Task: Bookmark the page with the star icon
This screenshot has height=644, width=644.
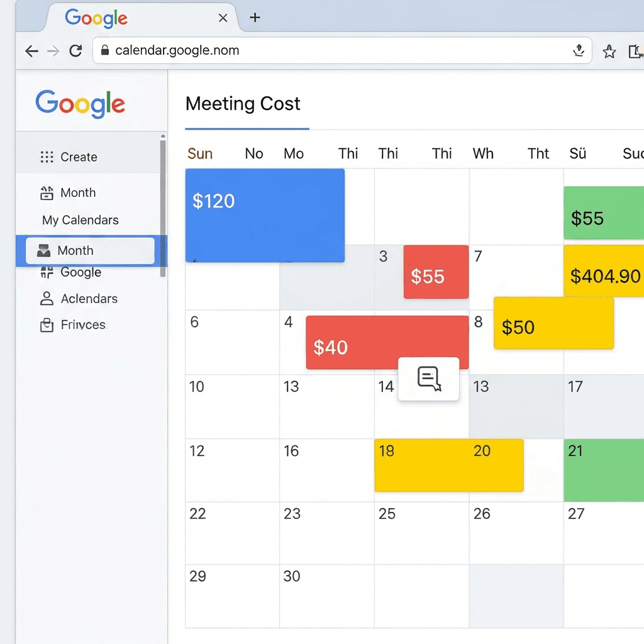Action: (609, 51)
